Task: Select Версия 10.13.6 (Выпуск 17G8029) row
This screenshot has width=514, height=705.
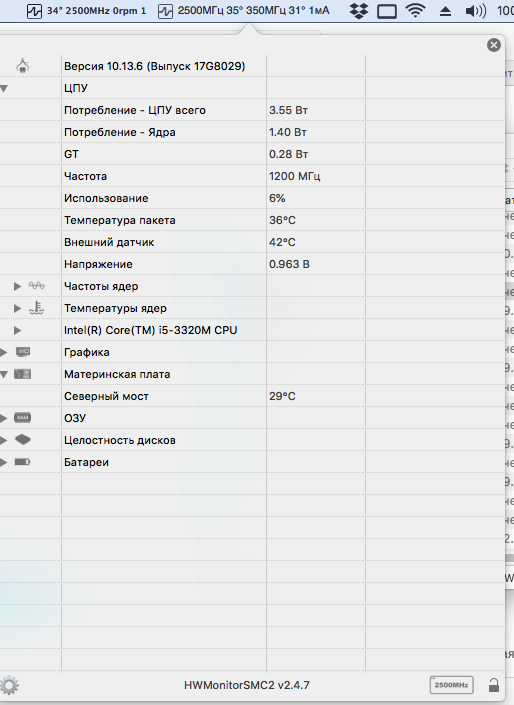Action: tap(252, 66)
